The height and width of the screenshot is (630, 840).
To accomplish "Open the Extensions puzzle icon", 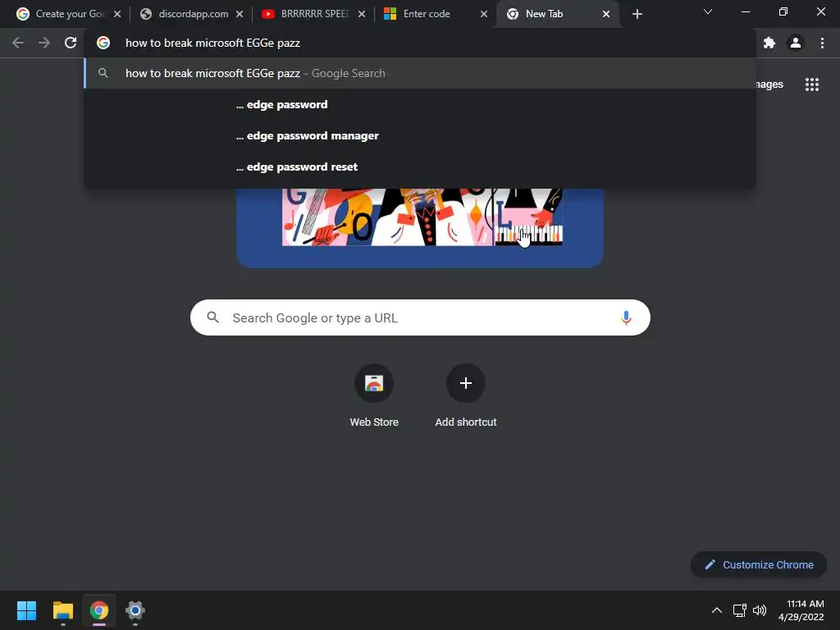I will coord(769,43).
